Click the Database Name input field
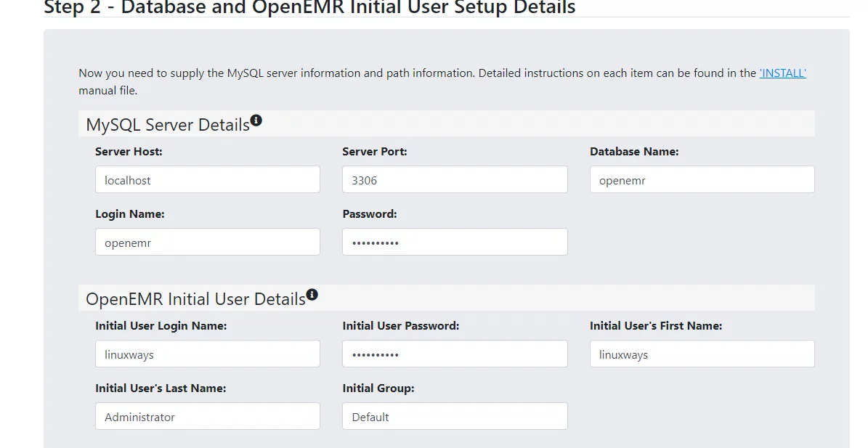This screenshot has width=868, height=448. [702, 180]
